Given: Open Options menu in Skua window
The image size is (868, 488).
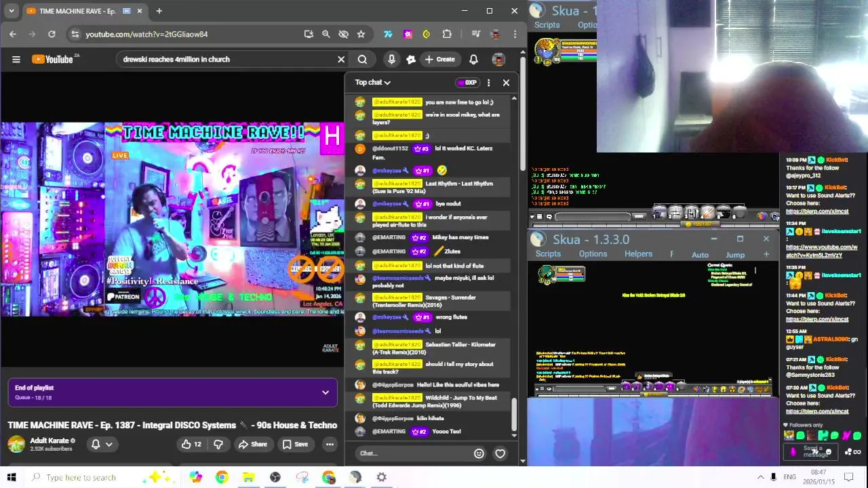Looking at the screenshot, I should pyautogui.click(x=593, y=254).
